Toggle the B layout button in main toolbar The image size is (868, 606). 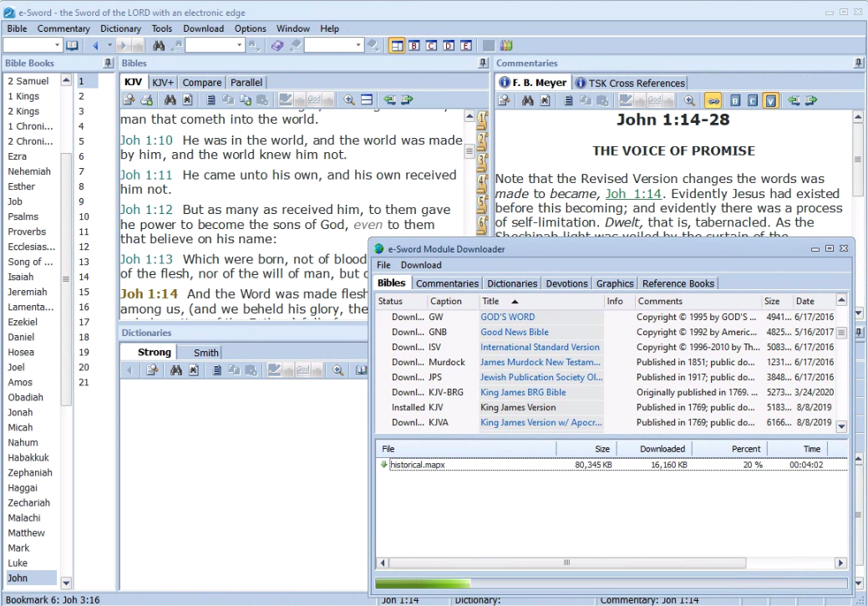click(x=414, y=45)
